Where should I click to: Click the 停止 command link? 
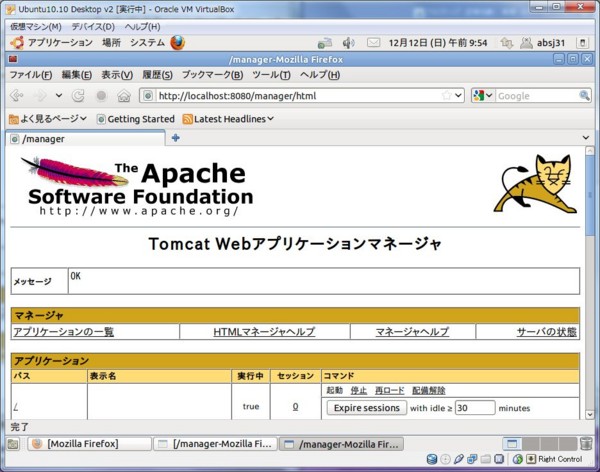[x=359, y=390]
